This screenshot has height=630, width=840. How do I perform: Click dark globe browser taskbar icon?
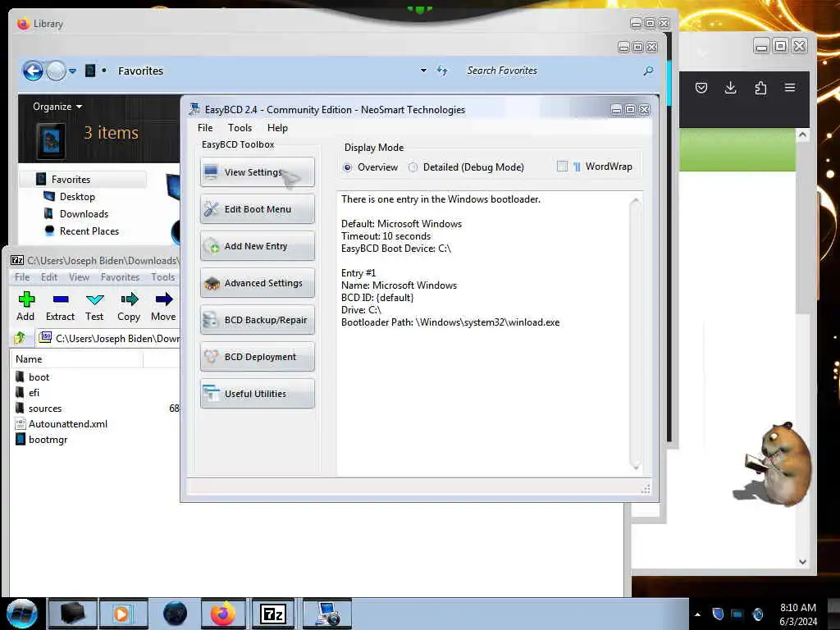175,614
